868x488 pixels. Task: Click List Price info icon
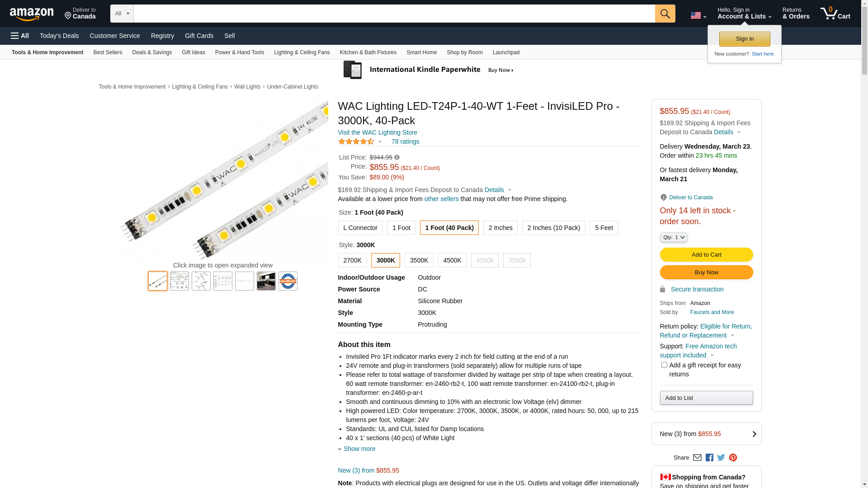397,158
